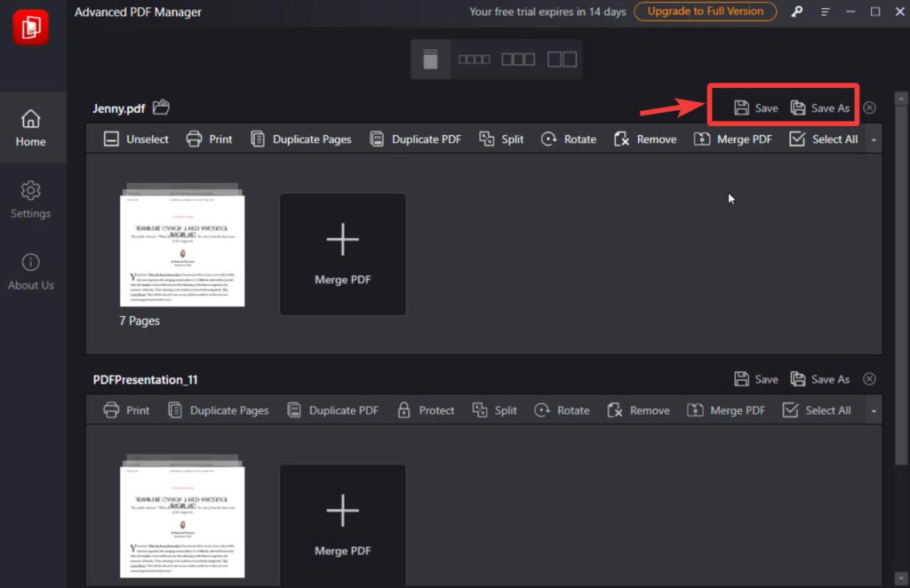Open the title bar hamburger menu
The image size is (910, 588).
click(x=825, y=12)
